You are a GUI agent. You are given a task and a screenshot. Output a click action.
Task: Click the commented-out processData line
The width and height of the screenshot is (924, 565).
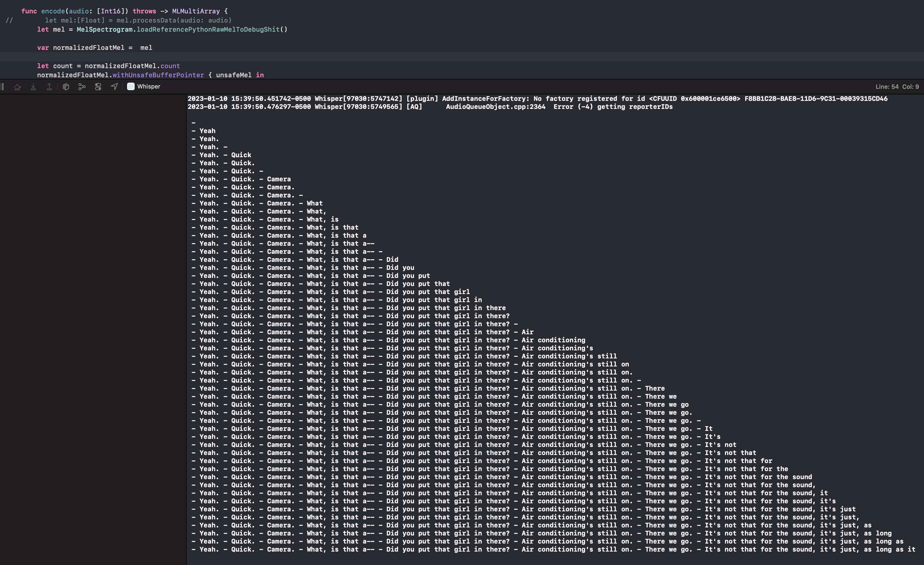pos(138,20)
